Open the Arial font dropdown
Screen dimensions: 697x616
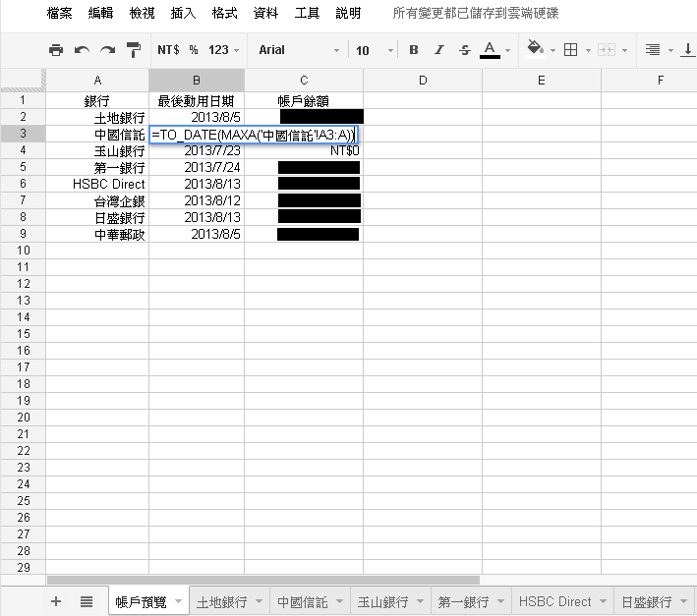point(299,50)
